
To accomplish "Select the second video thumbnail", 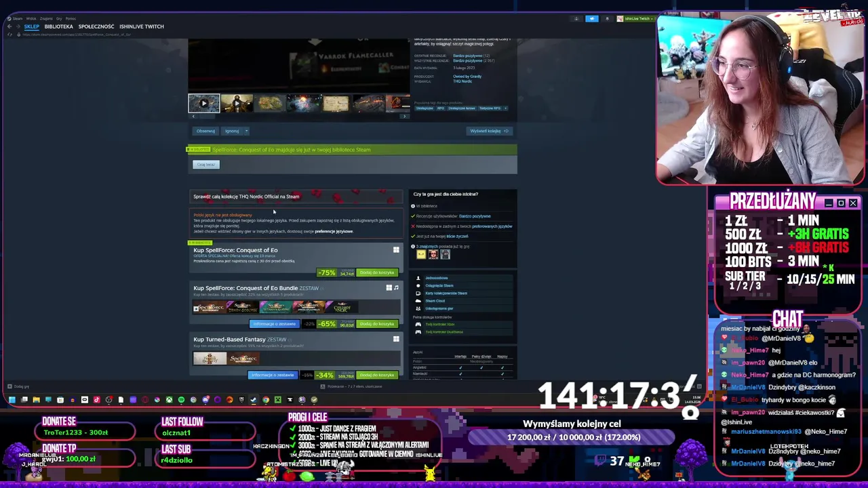I will [237, 103].
